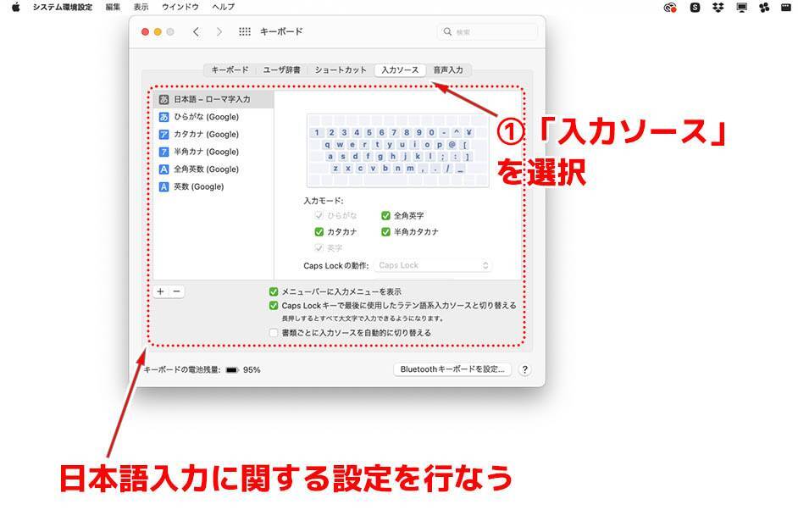Click the display icon in menu bar
The width and height of the screenshot is (798, 532).
click(742, 7)
